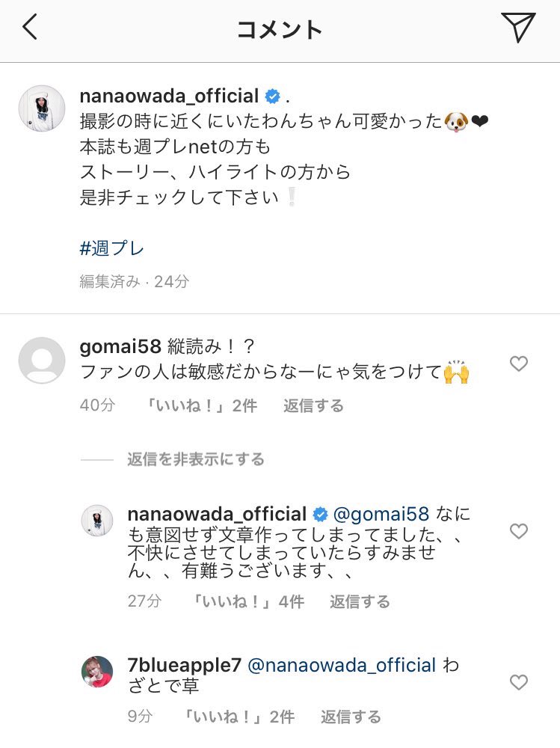
Task: Open the gomai58 username on the comment
Action: pos(120,346)
